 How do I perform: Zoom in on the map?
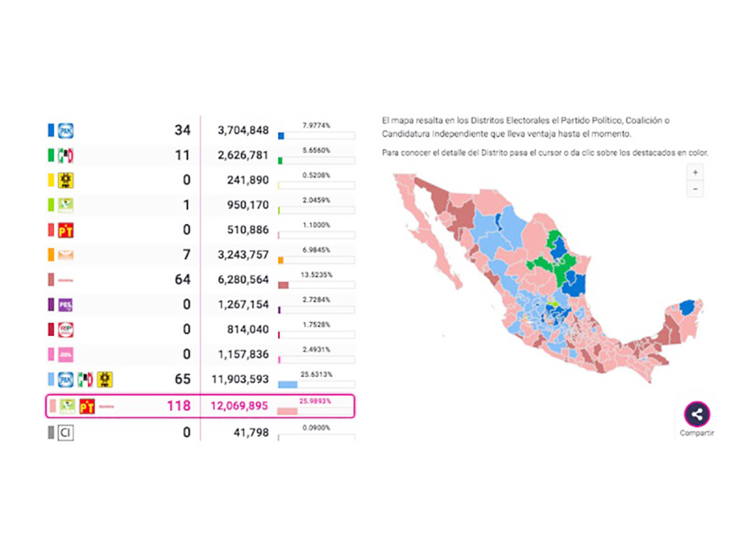pyautogui.click(x=695, y=172)
